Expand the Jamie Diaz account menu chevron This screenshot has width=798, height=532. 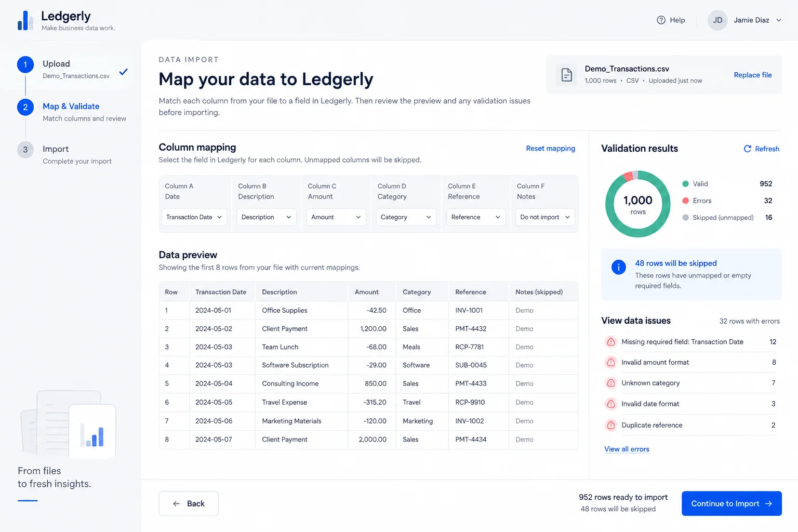(x=779, y=20)
